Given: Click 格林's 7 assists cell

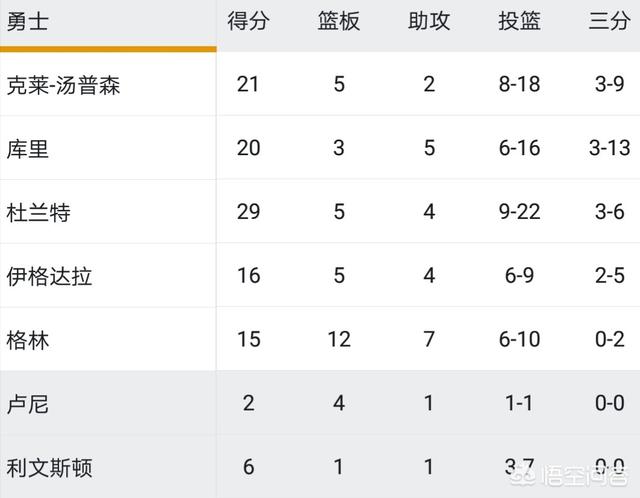Looking at the screenshot, I should (429, 339).
